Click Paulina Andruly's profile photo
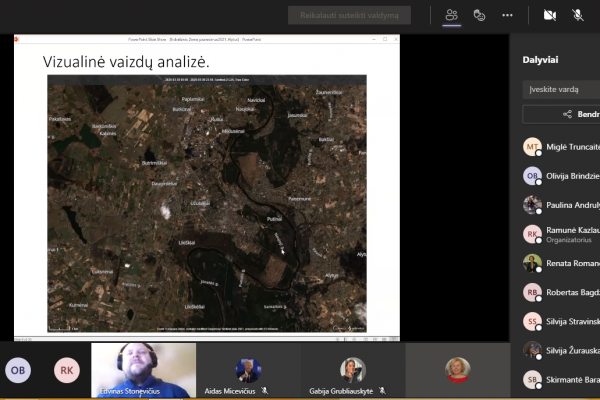This screenshot has height=400, width=600. (x=532, y=205)
